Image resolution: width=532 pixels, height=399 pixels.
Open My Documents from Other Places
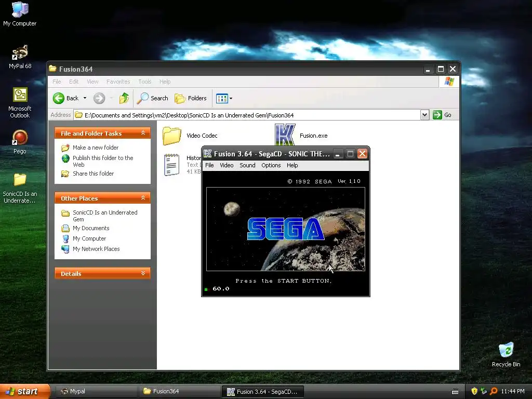coord(90,228)
